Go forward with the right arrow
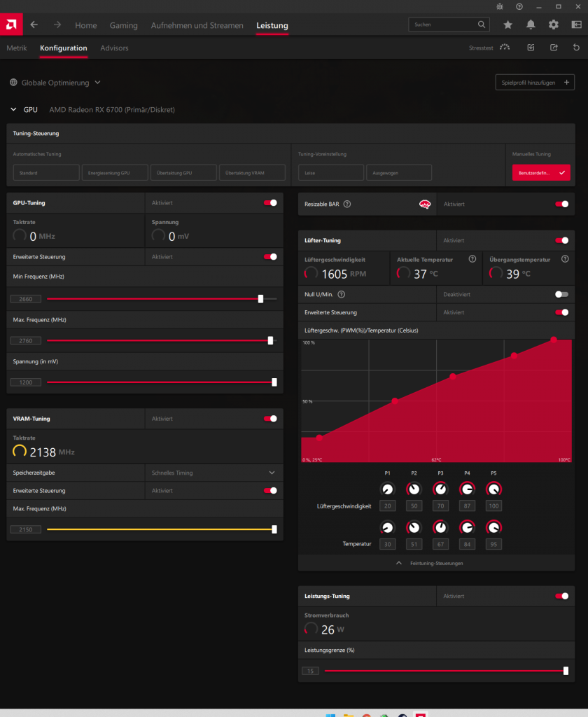Viewport: 588px width, 717px height. click(x=57, y=25)
